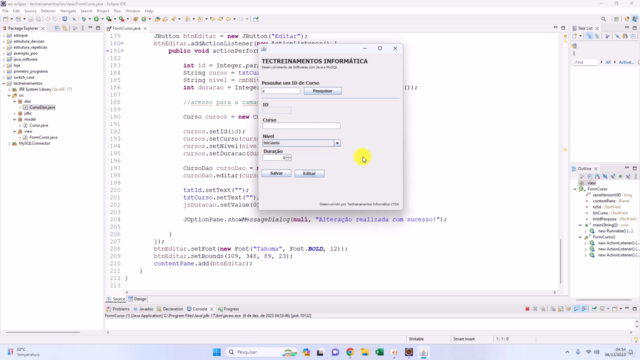Screen dimensions: 640x360
Task: Click New Task icon in Task List
Action: tap(576, 36)
